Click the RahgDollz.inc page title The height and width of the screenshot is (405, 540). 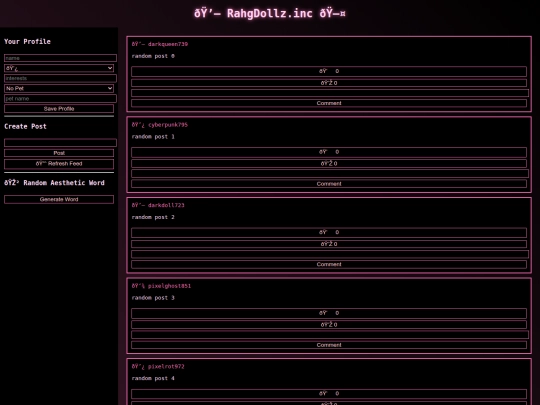click(x=270, y=13)
